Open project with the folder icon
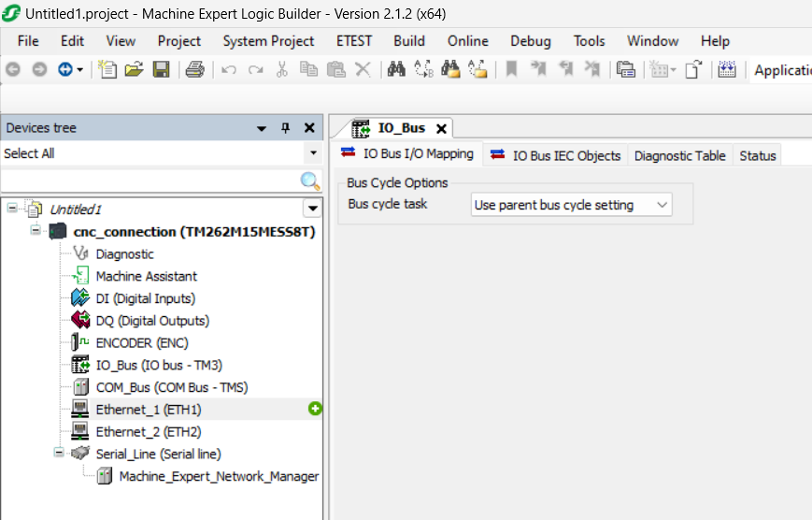Image resolution: width=812 pixels, height=520 pixels. pos(134,70)
